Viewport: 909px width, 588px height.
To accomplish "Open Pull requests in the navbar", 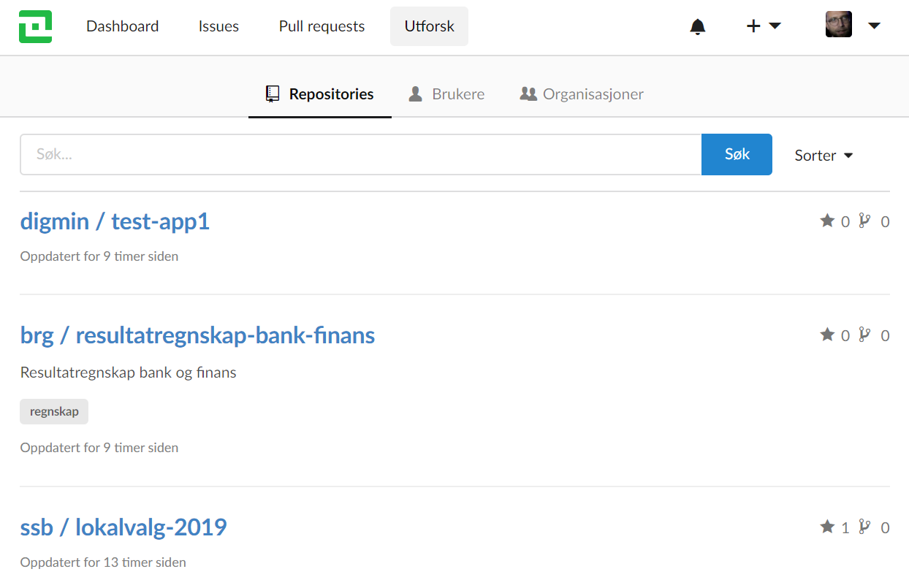I will pyautogui.click(x=322, y=26).
